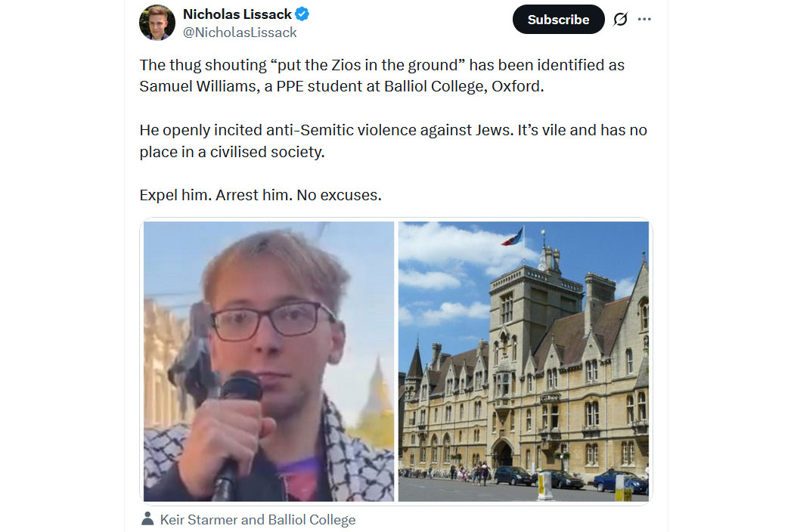The height and width of the screenshot is (532, 794).
Task: Click the paragraph starting "He openly incited"
Action: [393, 141]
